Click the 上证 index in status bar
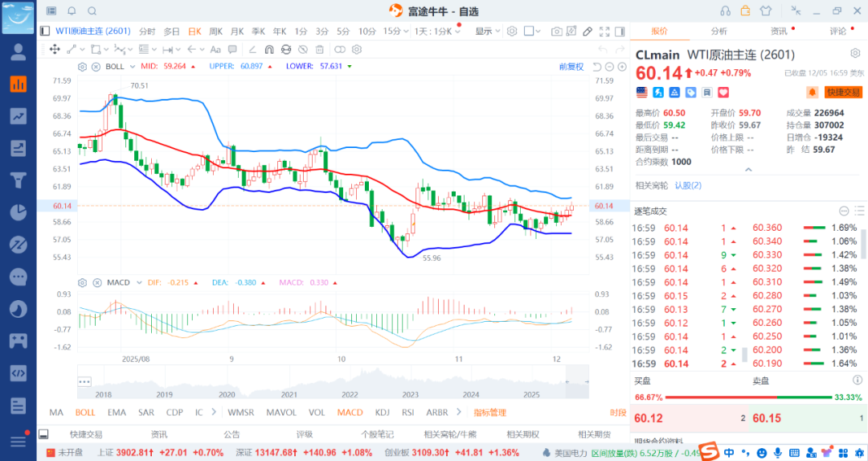This screenshot has width=868, height=461. (x=160, y=453)
